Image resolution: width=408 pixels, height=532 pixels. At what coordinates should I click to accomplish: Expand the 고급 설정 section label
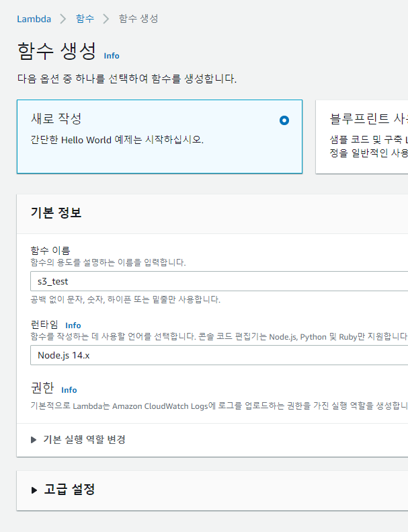tap(69, 490)
